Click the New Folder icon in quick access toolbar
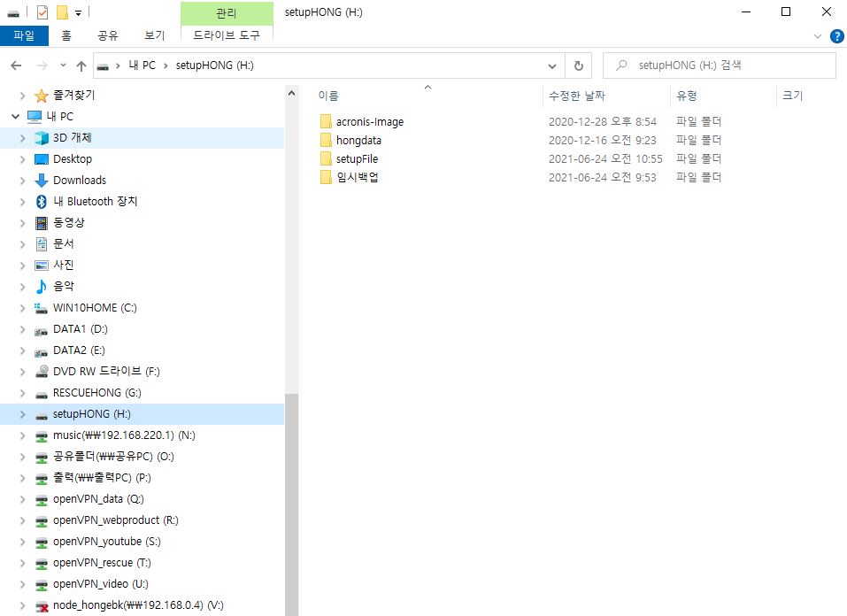The width and height of the screenshot is (847, 616). (62, 12)
